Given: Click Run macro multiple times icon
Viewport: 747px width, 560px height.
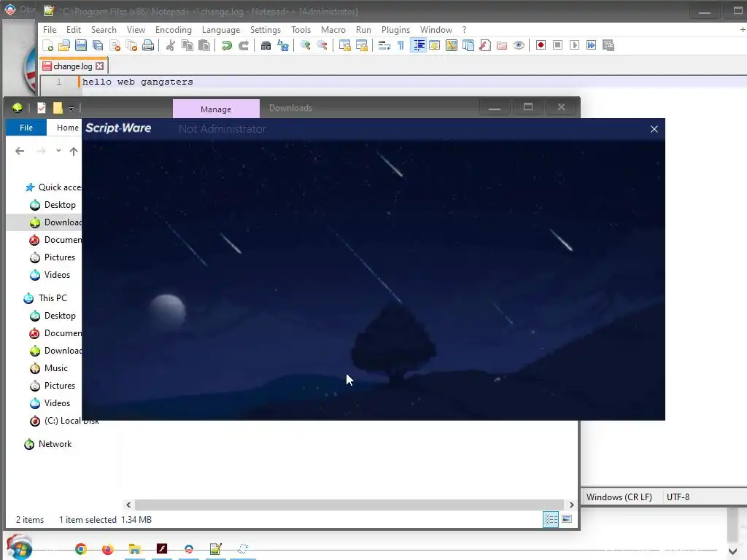Looking at the screenshot, I should point(591,45).
